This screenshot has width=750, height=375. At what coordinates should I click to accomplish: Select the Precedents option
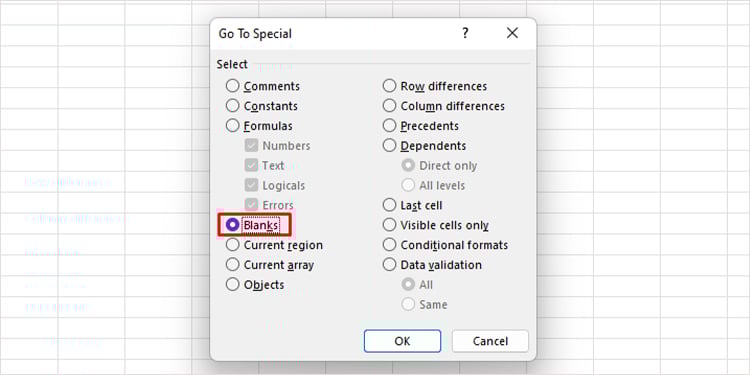click(x=420, y=126)
